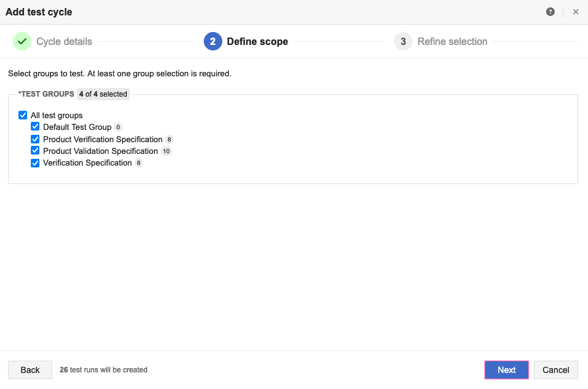Close the Add test cycle dialog
Image resolution: width=588 pixels, height=389 pixels.
point(576,12)
